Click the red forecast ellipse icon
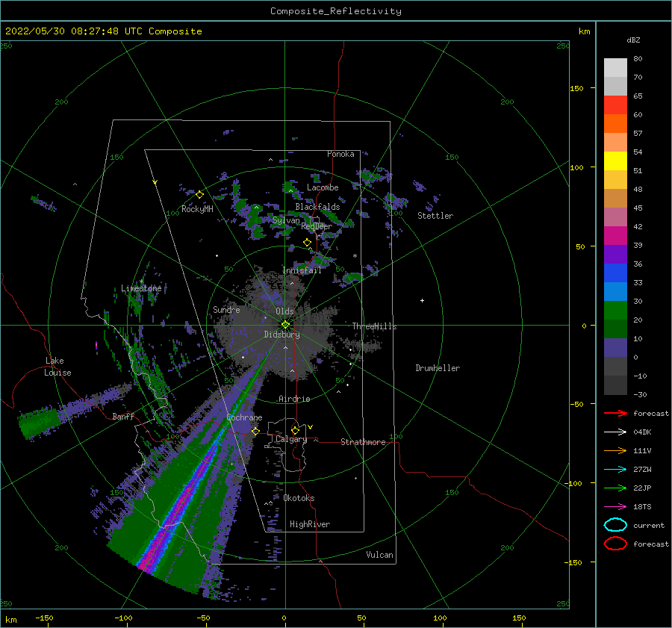 [x=615, y=544]
